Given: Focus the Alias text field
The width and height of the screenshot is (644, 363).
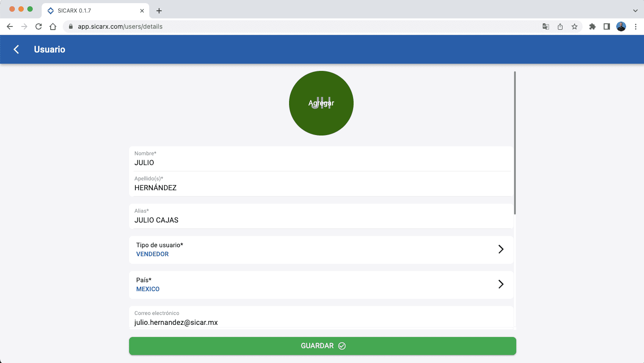Looking at the screenshot, I should [x=321, y=220].
